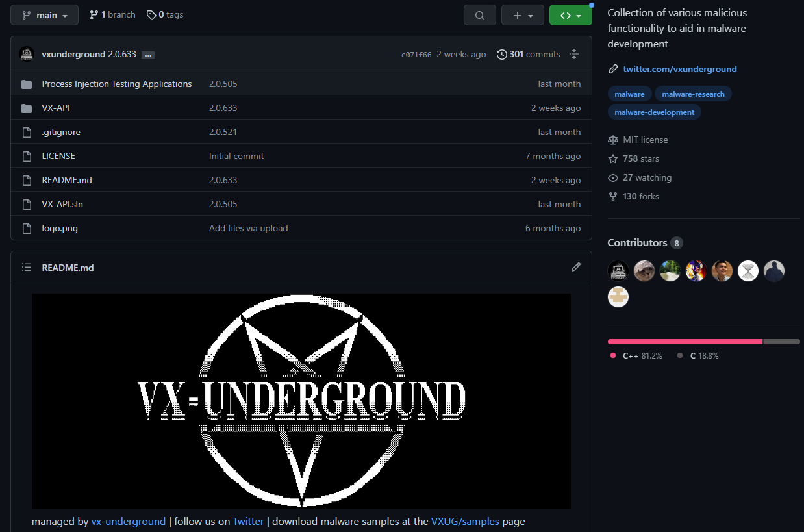Viewport: 804px width, 532px height.
Task: Open the VXUG/samples link
Action: click(x=465, y=522)
